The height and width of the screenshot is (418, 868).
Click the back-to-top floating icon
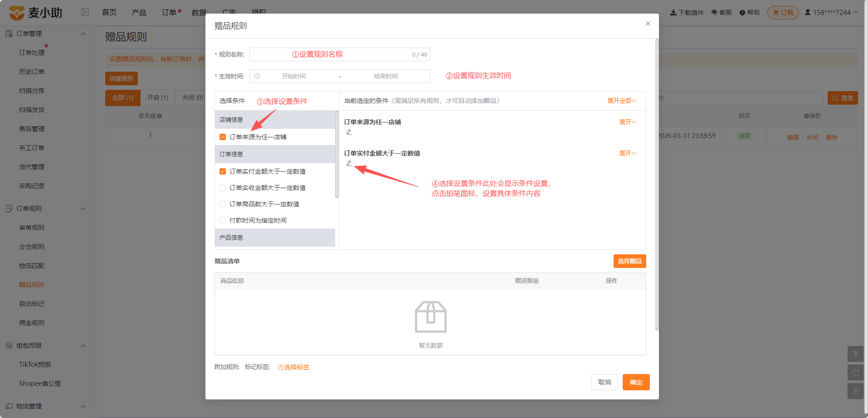pos(855,391)
